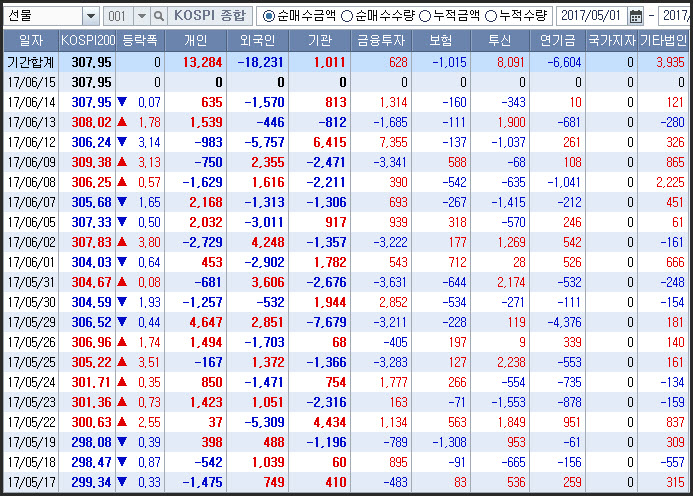The image size is (693, 496).
Task: Click the -7,679 기관 value
Action: (326, 322)
